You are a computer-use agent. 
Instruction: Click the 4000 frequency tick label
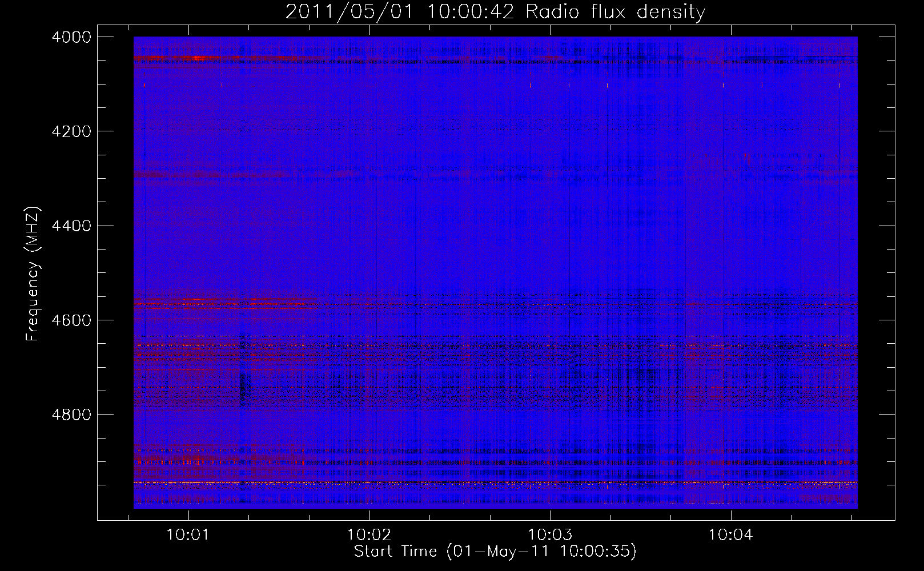pyautogui.click(x=71, y=37)
